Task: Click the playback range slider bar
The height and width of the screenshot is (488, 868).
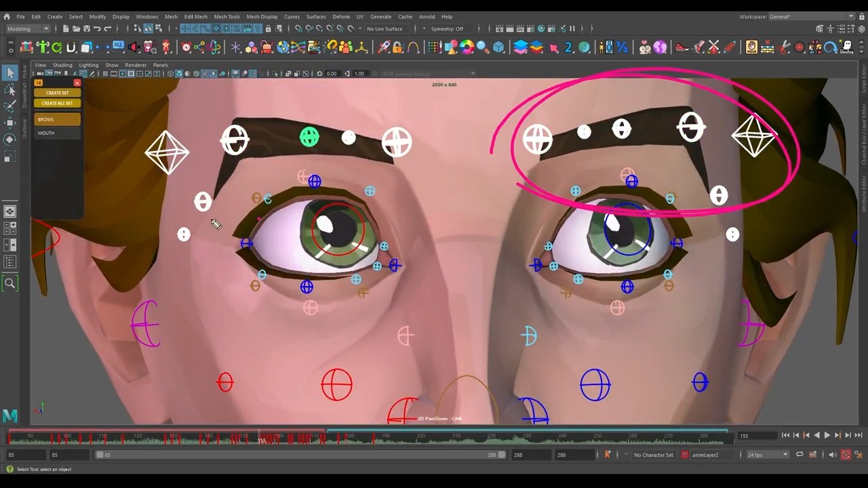Action: click(x=300, y=455)
